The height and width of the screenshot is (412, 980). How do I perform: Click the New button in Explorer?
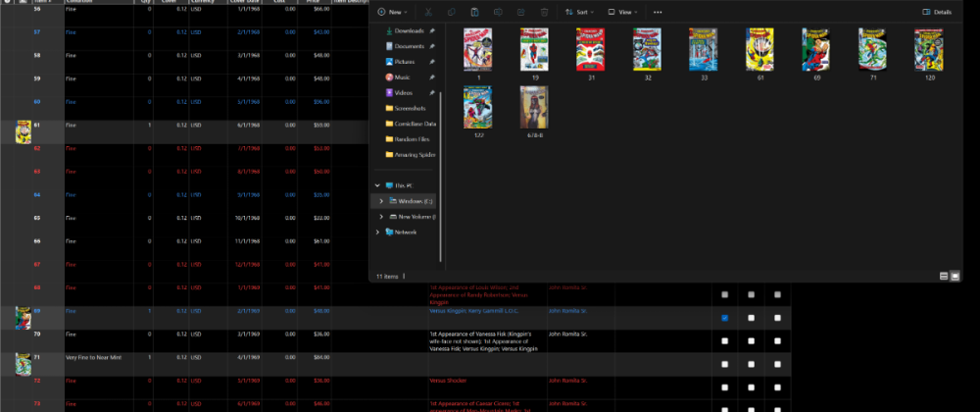pyautogui.click(x=394, y=12)
